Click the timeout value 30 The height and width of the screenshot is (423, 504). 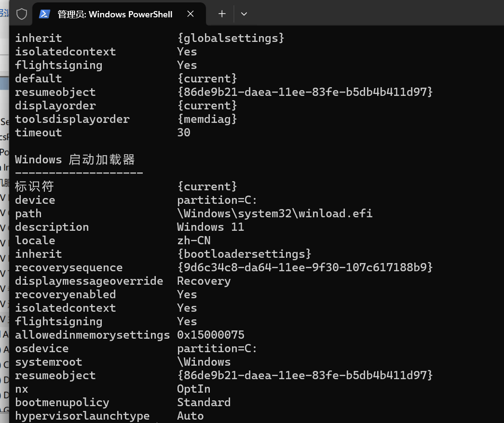point(184,132)
